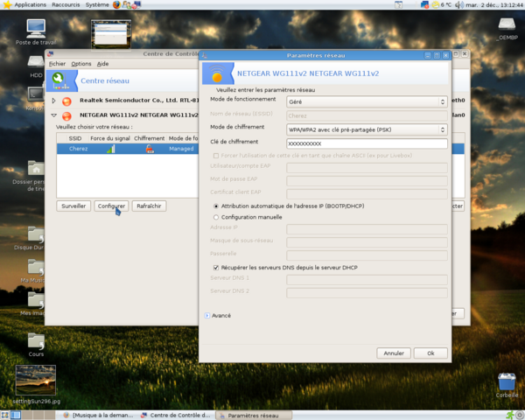Click the wireless antenna icon in dialog header
The height and width of the screenshot is (420, 525).
pyautogui.click(x=217, y=73)
